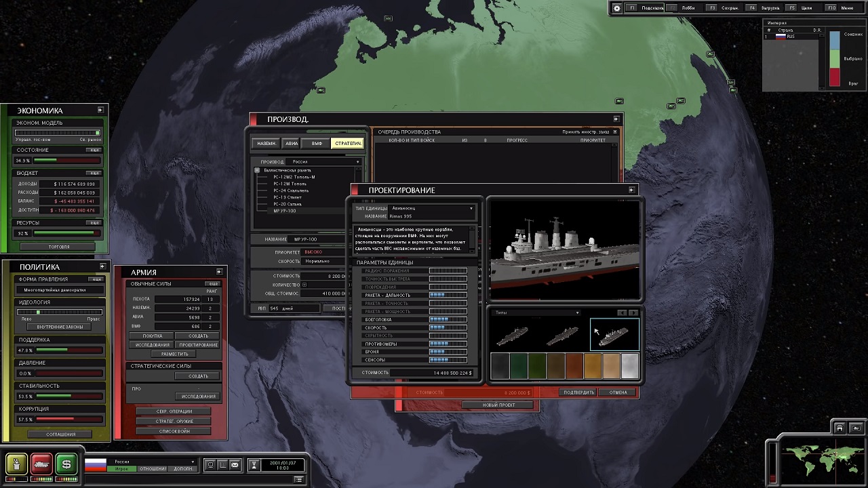Click the F3 Сохран. menu item

724,8
